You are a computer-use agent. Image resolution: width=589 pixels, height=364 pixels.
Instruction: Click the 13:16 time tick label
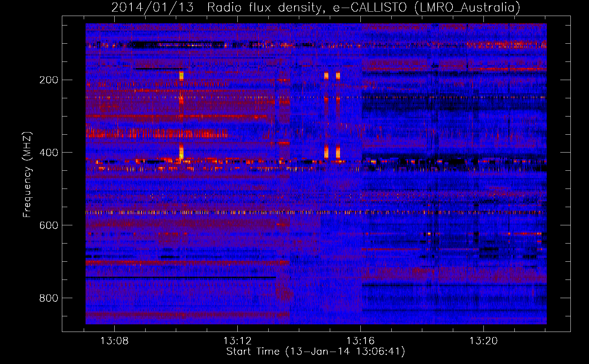point(361,341)
